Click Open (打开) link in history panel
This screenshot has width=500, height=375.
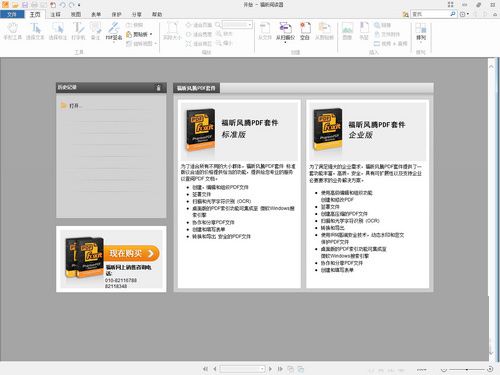[71, 106]
